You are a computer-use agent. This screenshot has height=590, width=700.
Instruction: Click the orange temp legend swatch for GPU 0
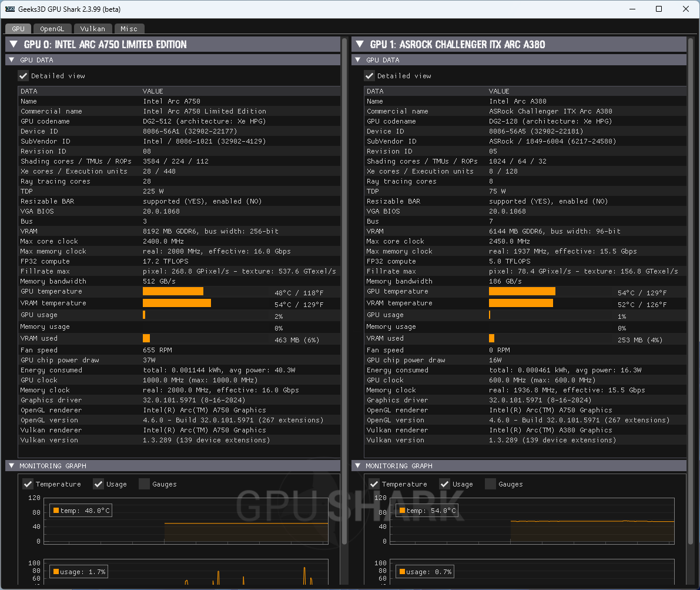(x=56, y=511)
